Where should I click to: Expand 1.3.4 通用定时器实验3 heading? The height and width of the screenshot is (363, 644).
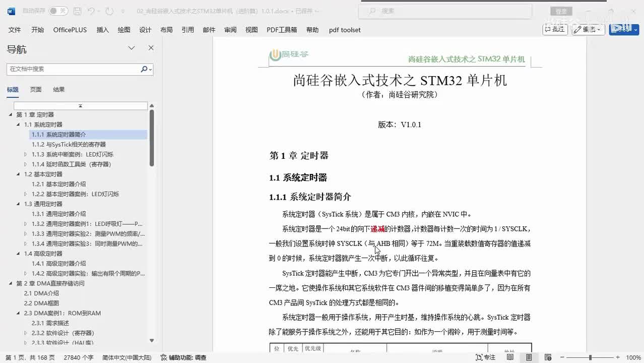[26, 244]
